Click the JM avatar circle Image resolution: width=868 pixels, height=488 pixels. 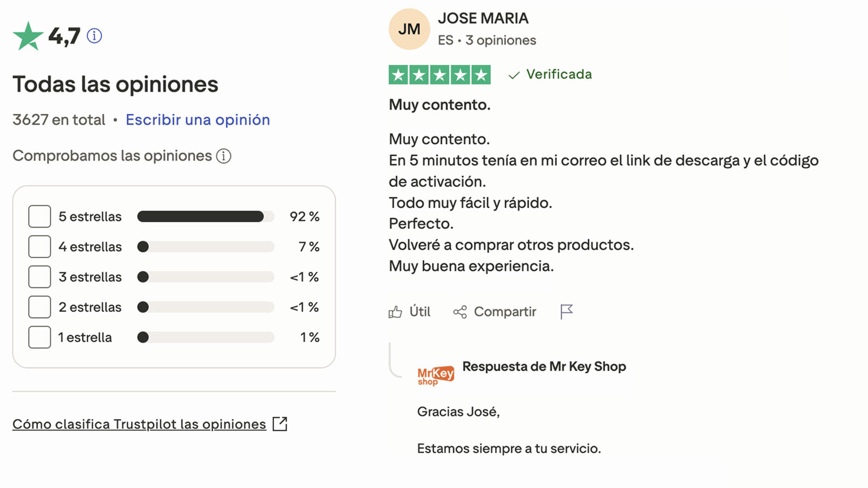coord(409,29)
